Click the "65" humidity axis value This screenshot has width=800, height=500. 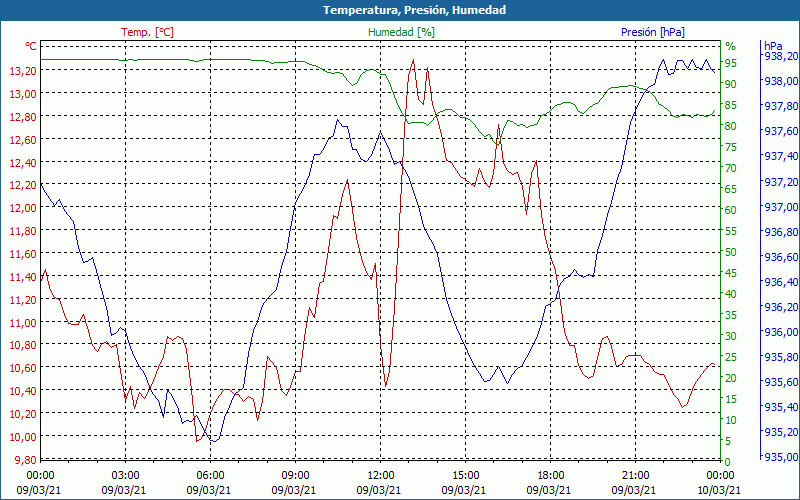731,189
